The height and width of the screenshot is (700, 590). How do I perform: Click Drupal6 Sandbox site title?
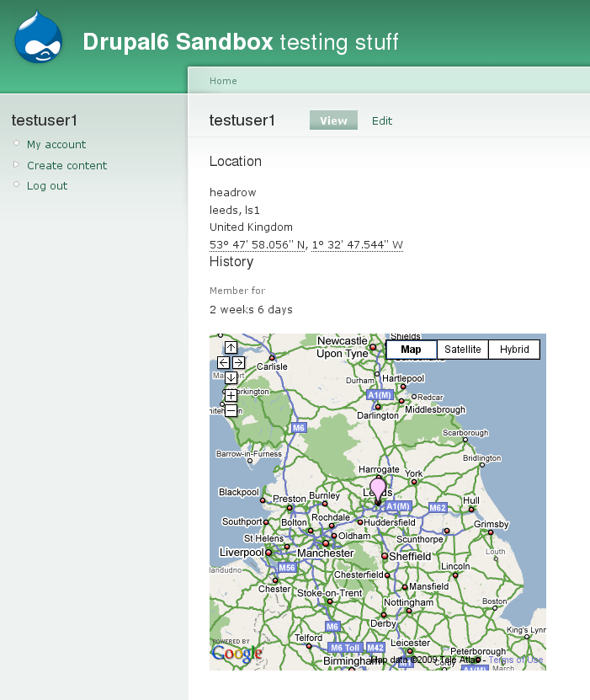[x=178, y=41]
